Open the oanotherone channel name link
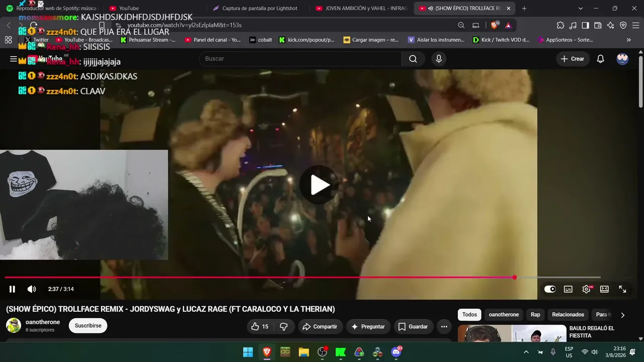 pyautogui.click(x=43, y=322)
